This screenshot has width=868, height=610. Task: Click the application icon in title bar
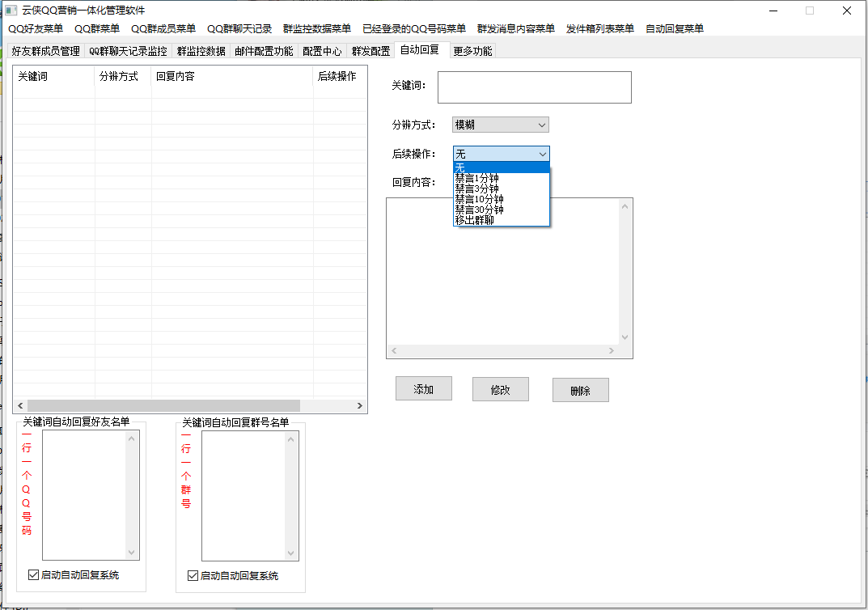point(11,10)
